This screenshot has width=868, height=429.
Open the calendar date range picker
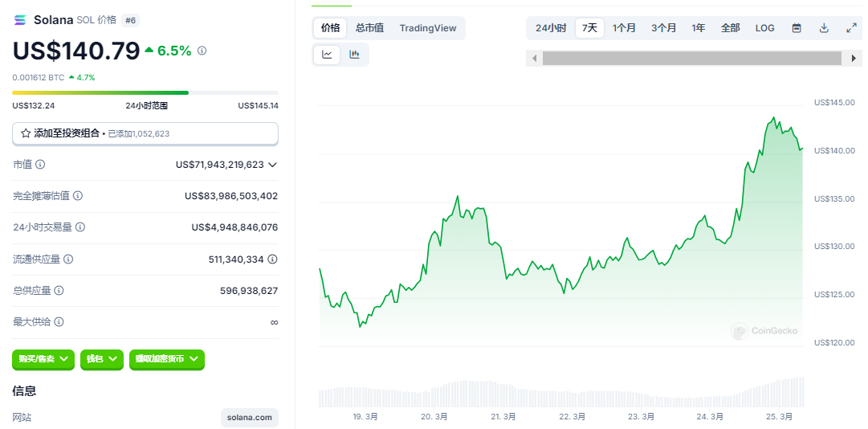point(797,28)
